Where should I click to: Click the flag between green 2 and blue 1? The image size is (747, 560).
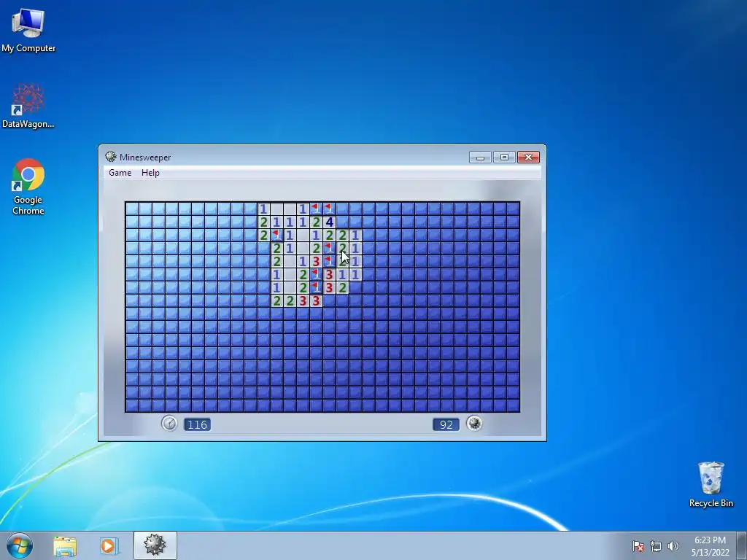pyautogui.click(x=276, y=235)
